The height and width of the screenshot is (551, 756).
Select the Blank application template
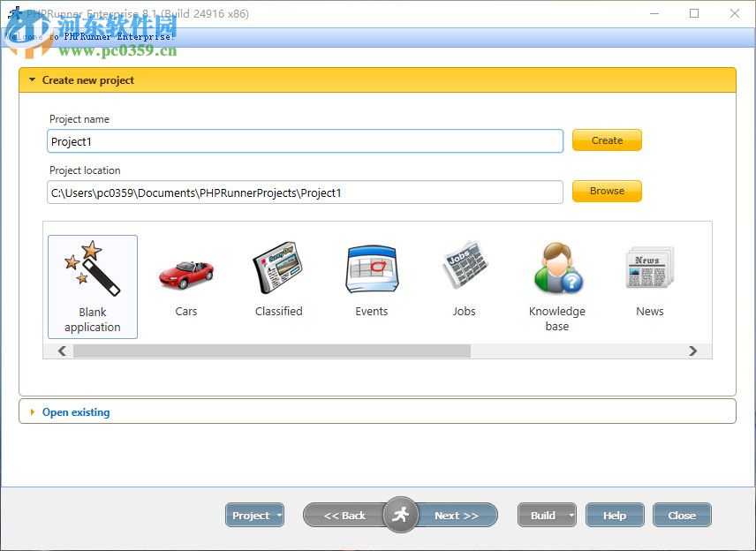pyautogui.click(x=92, y=283)
